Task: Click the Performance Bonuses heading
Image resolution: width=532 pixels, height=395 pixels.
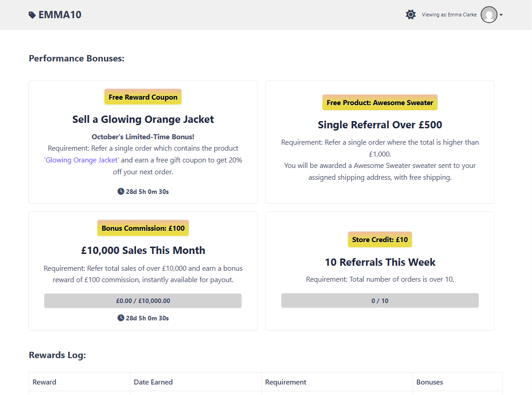Action: 76,58
